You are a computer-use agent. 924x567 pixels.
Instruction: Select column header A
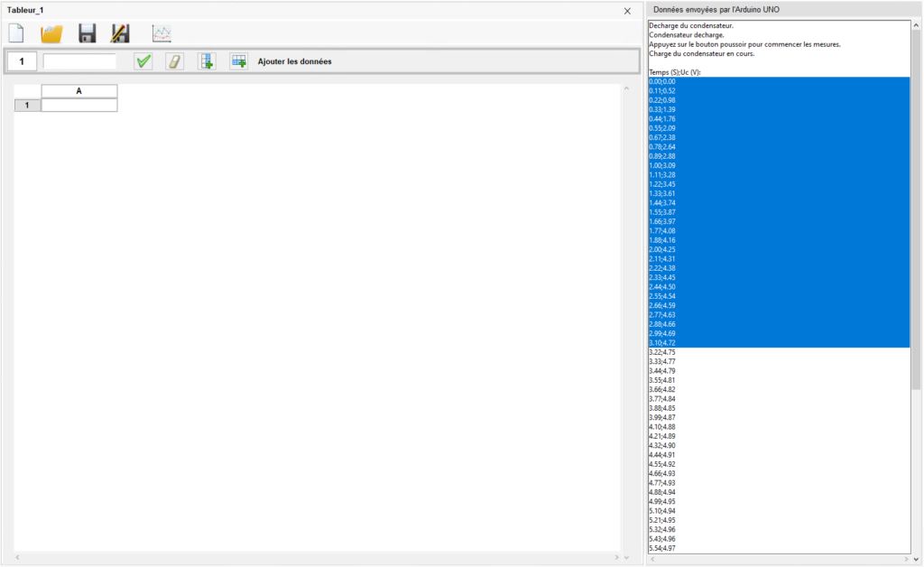click(x=79, y=91)
